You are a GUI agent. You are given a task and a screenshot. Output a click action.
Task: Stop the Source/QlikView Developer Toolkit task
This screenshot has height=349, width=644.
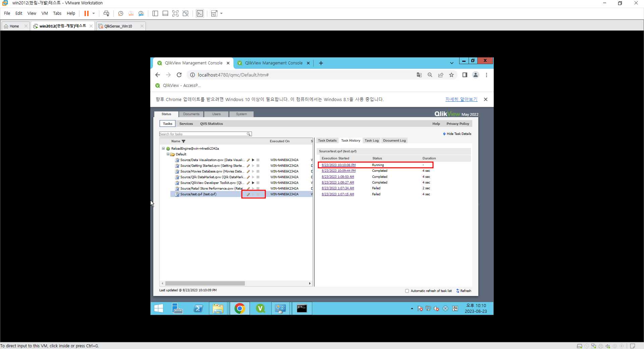point(258,183)
